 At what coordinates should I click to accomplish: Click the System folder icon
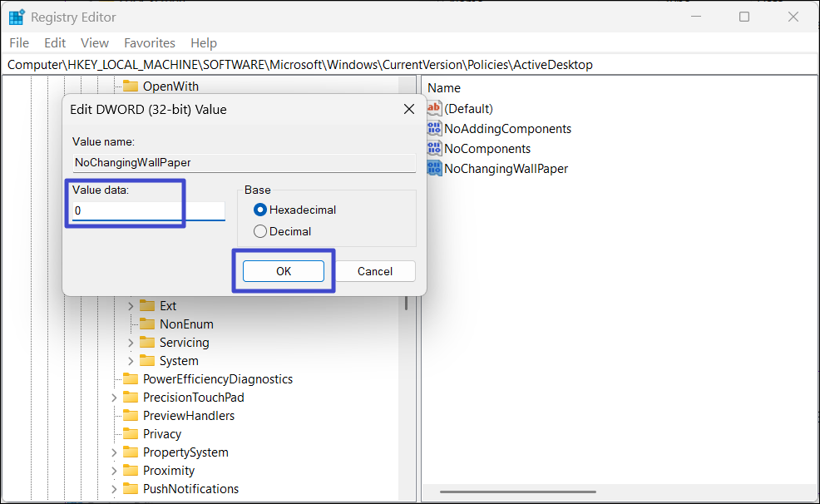coord(147,360)
